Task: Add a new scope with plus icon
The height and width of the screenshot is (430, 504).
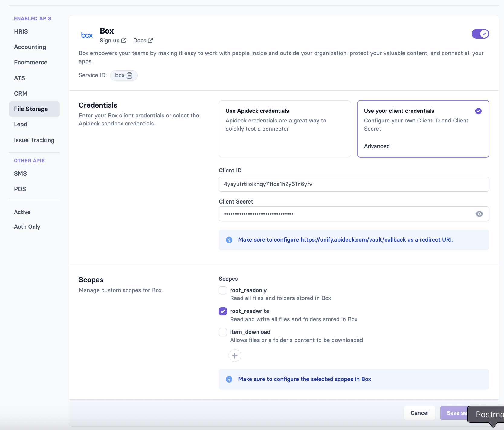Action: tap(235, 356)
